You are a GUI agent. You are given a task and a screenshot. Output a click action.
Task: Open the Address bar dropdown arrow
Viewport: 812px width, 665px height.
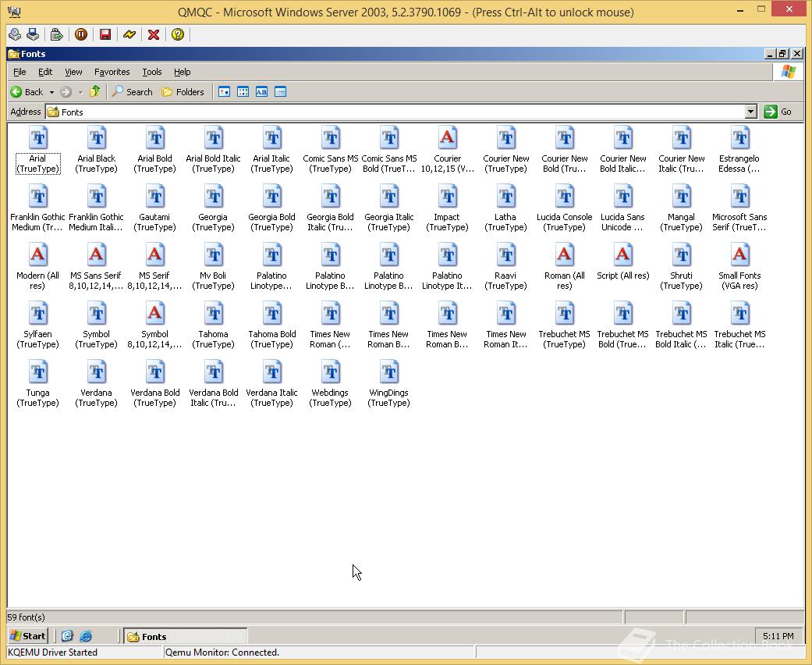[x=751, y=112]
